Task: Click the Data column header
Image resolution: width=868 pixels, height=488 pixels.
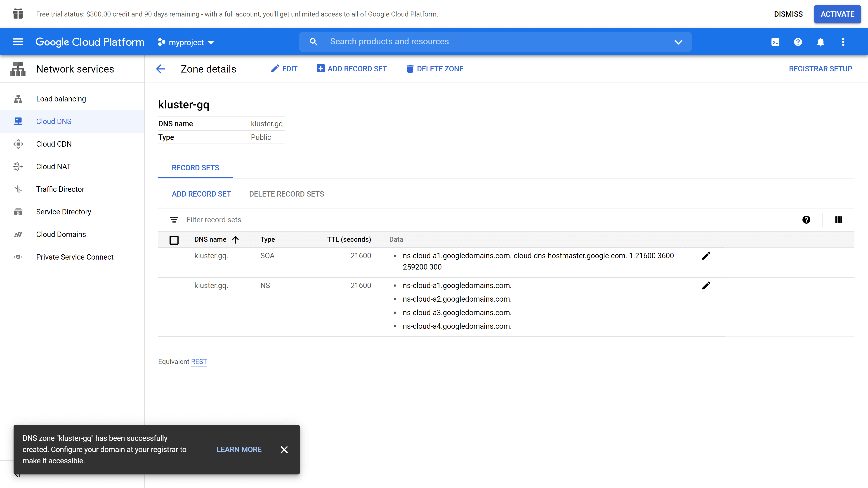Action: pyautogui.click(x=396, y=239)
